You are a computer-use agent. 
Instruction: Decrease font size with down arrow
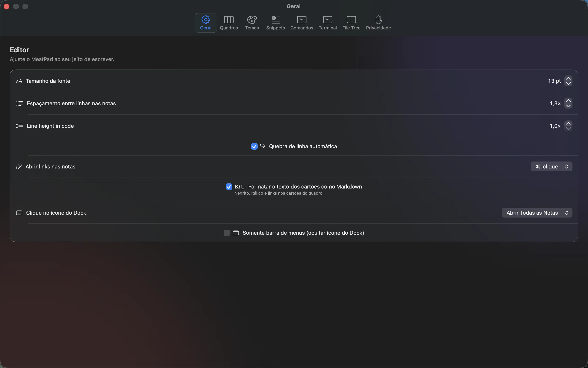(x=568, y=83)
